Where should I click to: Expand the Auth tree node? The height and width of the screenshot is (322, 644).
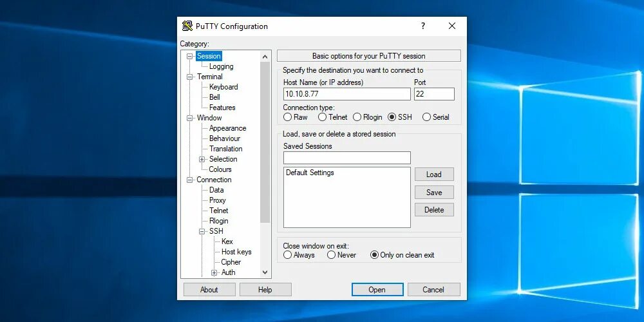[x=214, y=272]
